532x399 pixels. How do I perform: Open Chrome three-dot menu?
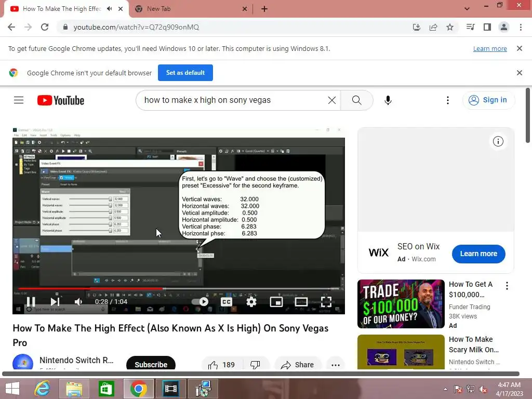521,27
